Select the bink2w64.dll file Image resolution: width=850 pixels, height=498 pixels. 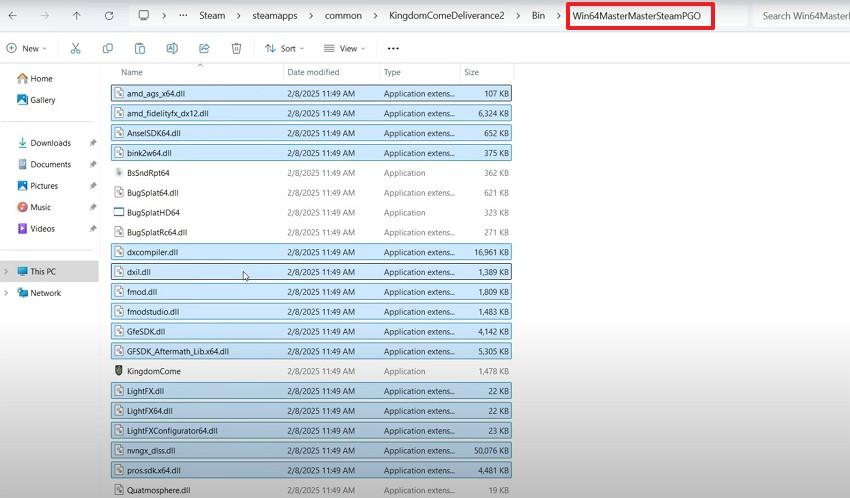311,153
